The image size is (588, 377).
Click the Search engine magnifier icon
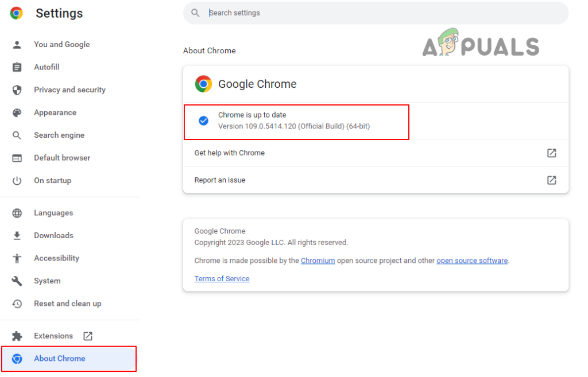pos(17,135)
